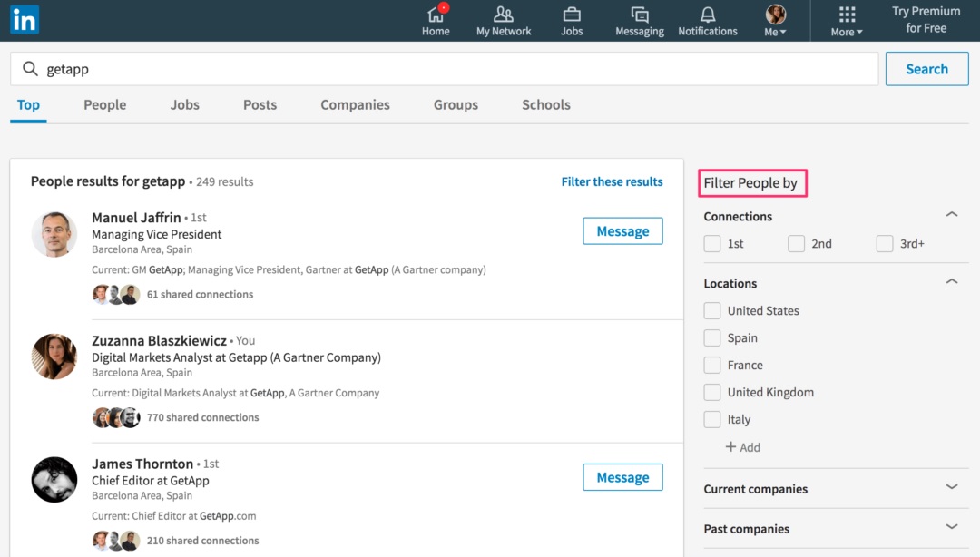This screenshot has height=557, width=980.
Task: Click Add under Locations
Action: click(x=750, y=447)
